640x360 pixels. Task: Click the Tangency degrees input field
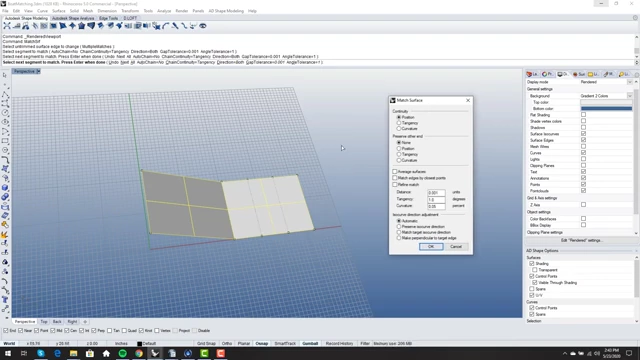coord(436,200)
